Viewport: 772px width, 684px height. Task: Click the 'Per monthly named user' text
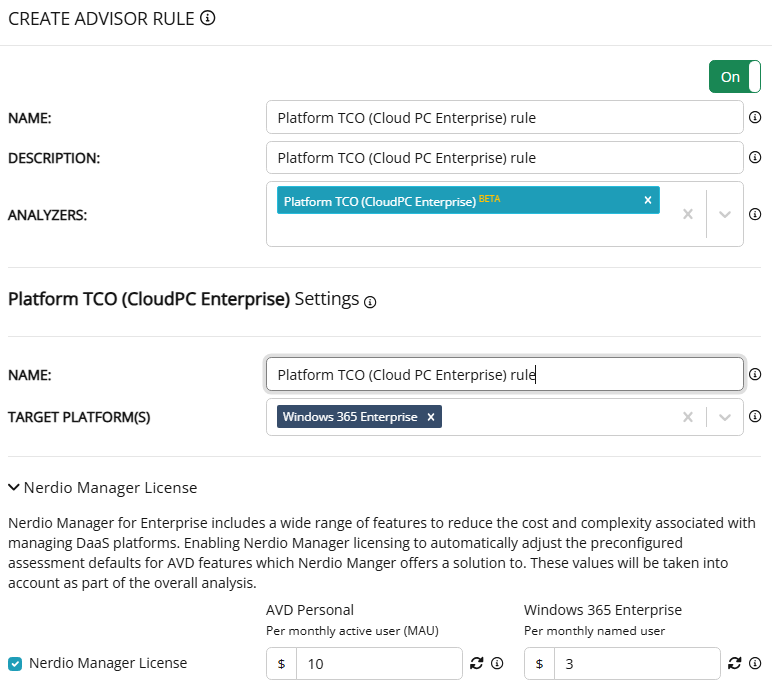(594, 631)
